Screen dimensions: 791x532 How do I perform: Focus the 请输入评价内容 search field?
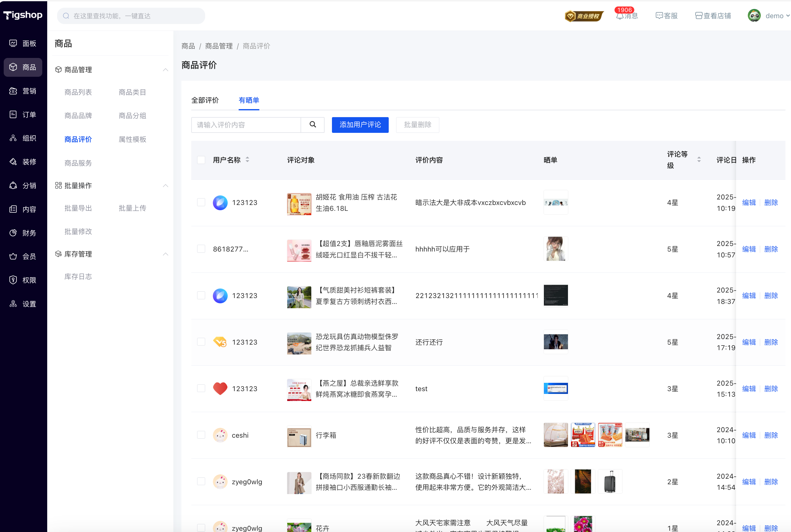[246, 125]
